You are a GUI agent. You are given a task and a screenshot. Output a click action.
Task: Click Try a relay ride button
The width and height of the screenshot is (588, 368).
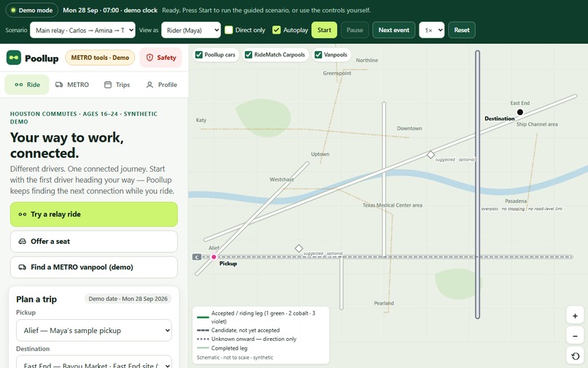(94, 215)
